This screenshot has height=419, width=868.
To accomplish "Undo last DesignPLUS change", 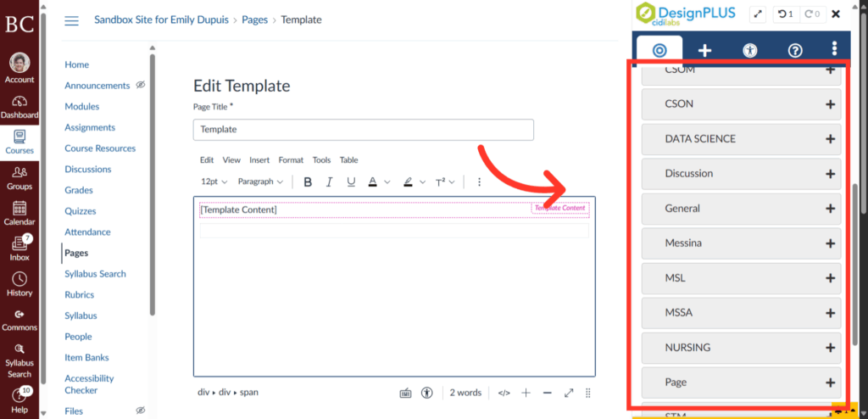I will coord(786,14).
